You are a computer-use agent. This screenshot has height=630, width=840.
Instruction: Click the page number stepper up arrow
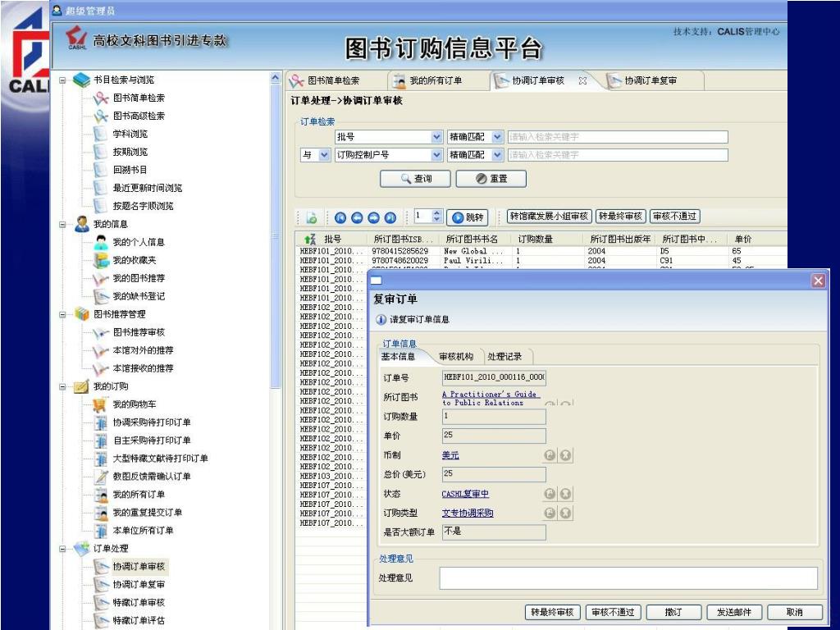(x=436, y=213)
